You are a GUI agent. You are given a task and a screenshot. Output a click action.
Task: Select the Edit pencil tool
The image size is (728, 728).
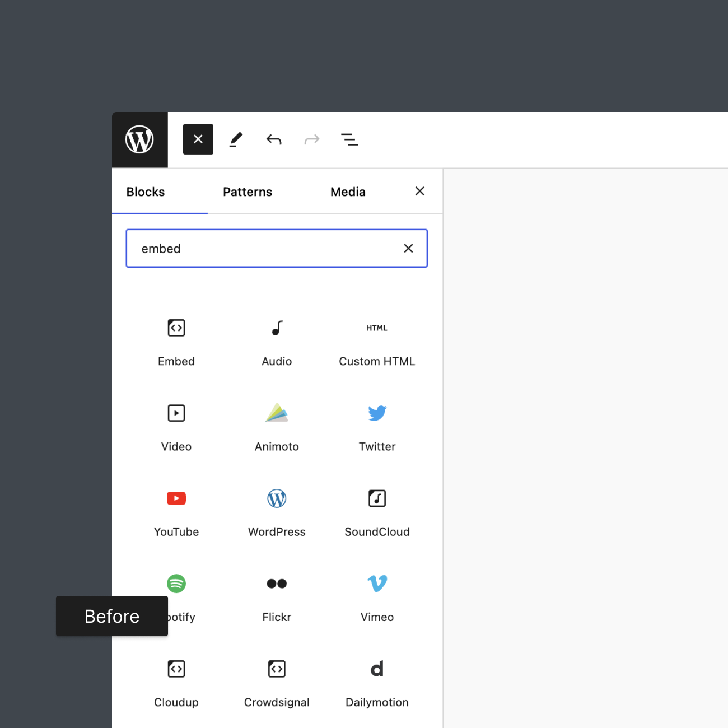point(236,139)
